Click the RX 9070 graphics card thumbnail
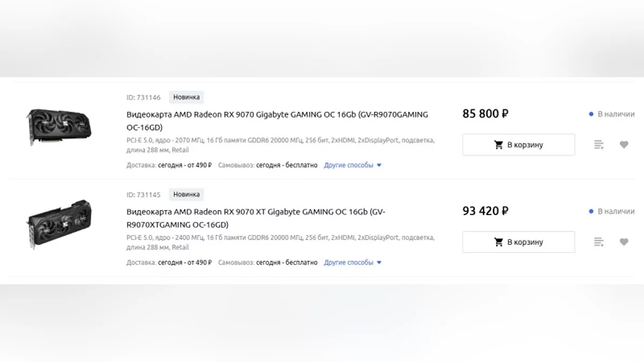Viewport: 644px width, 362px height. click(59, 126)
